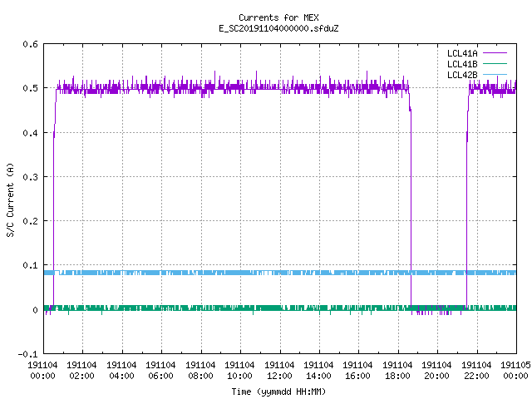Click the 02:00 x-axis time label
Image resolution: width=532 pixels, height=399 pixels.
click(81, 376)
